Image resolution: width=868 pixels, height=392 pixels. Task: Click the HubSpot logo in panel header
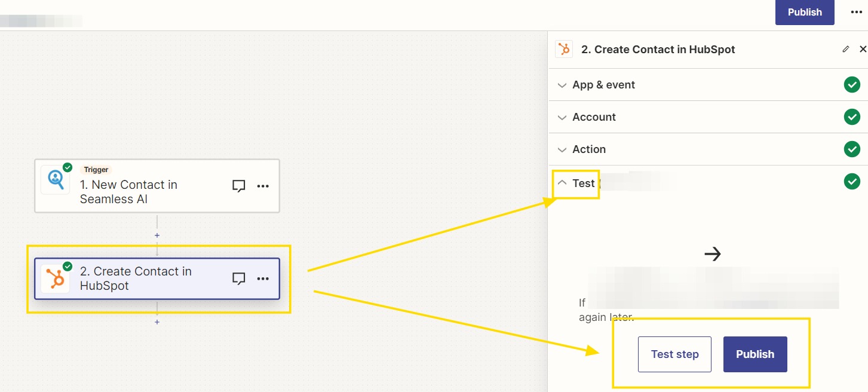click(564, 49)
